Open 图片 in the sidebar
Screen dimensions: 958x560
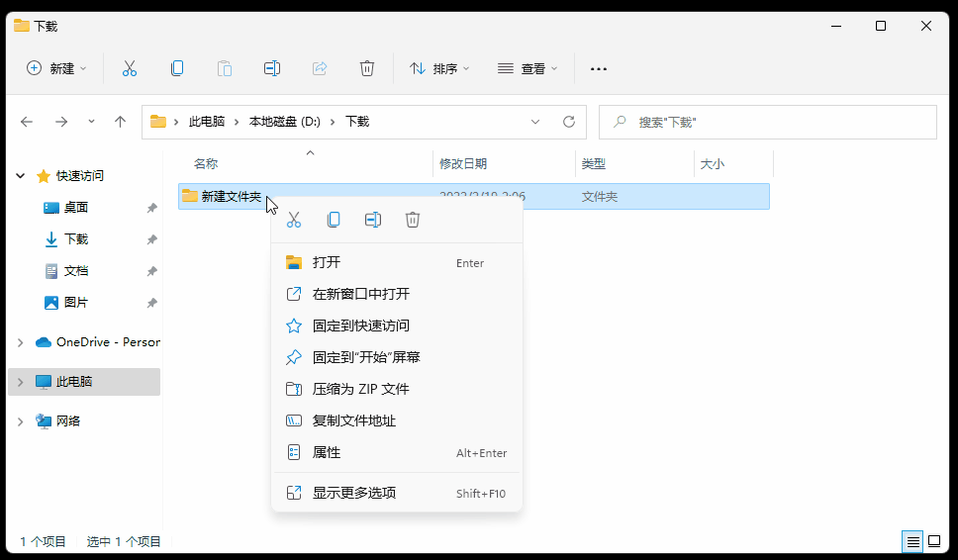pos(76,303)
